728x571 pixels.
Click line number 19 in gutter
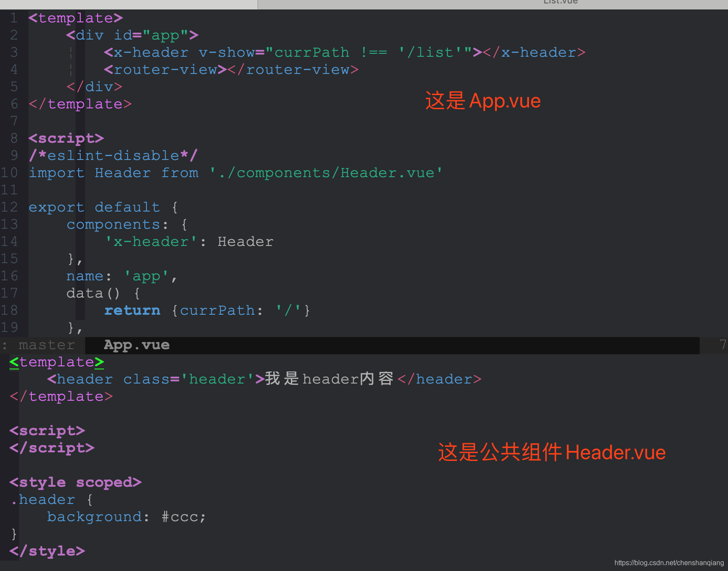(x=9, y=328)
